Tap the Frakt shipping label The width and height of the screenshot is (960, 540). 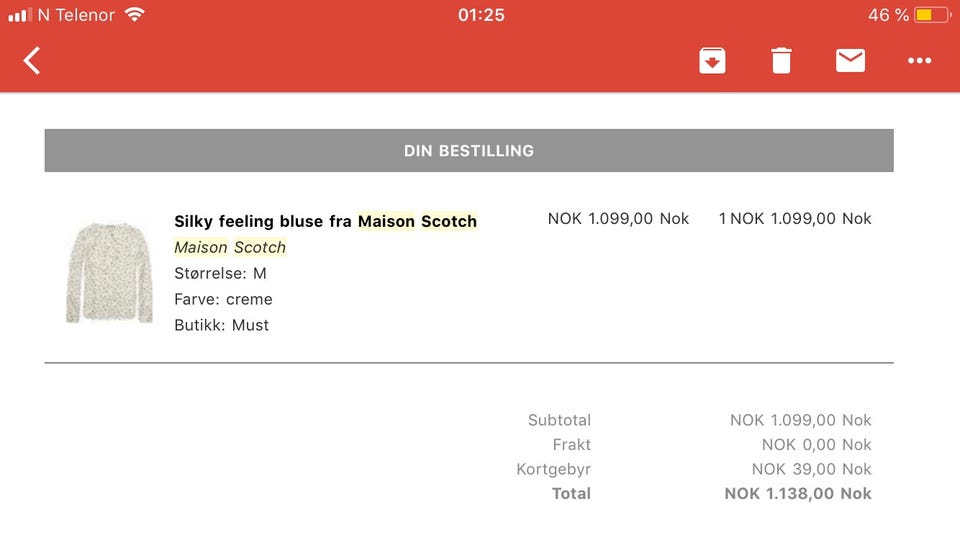point(571,445)
